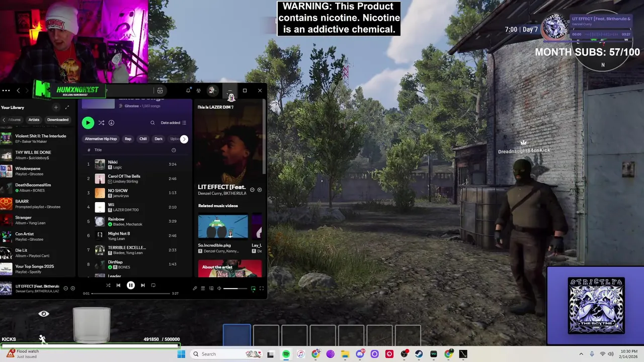Viewport: 644px width, 362px height.
Task: Open the About the artist card
Action: [x=230, y=268]
